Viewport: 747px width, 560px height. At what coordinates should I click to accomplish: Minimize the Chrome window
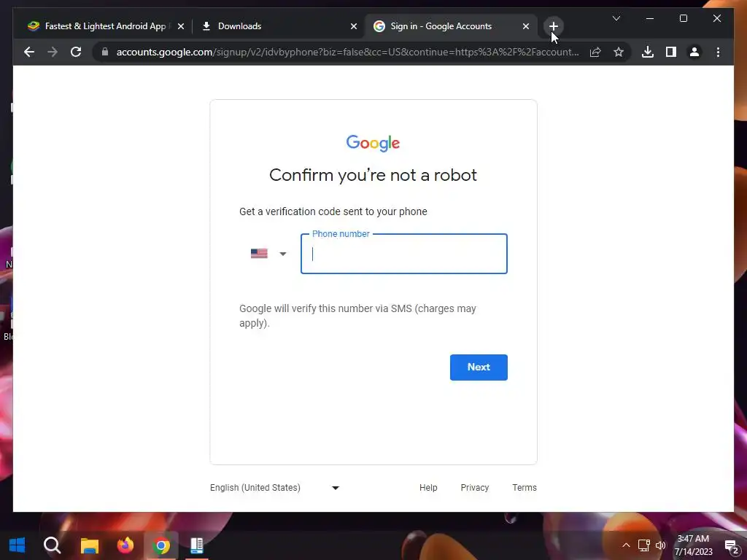click(650, 18)
